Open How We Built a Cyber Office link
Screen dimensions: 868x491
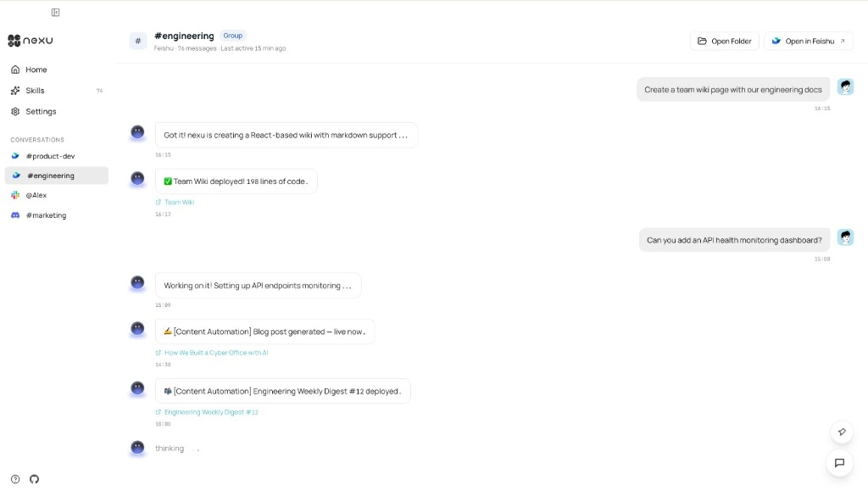(x=215, y=353)
